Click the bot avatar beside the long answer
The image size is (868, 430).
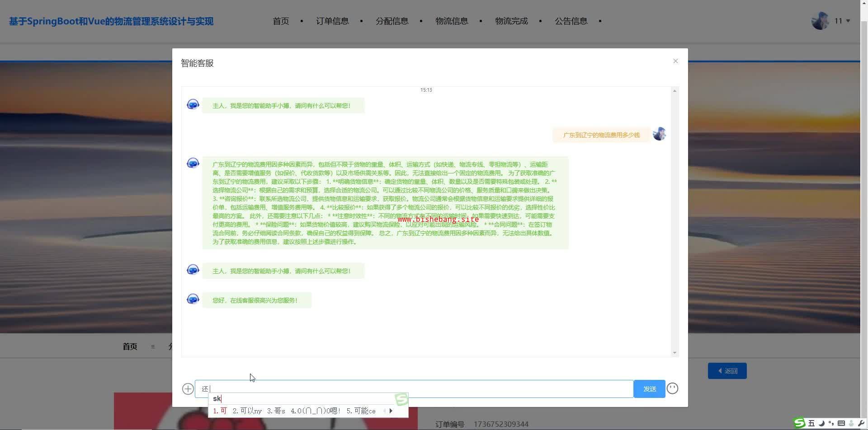click(193, 163)
